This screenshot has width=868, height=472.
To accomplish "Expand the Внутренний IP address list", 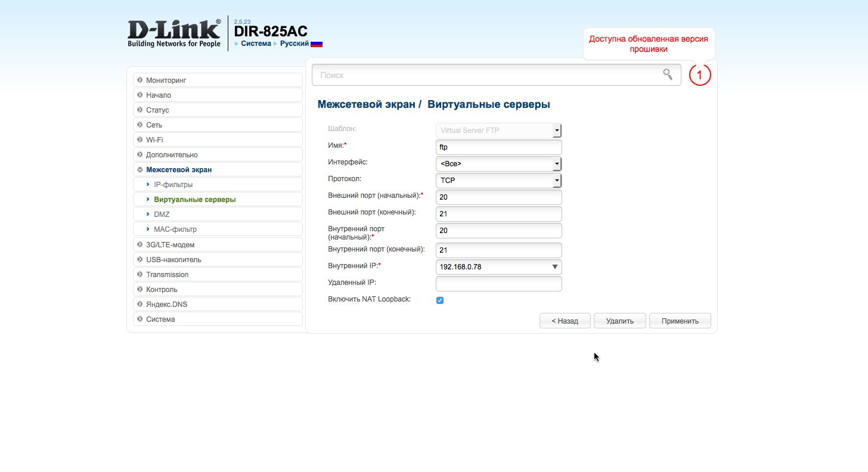I will (x=554, y=267).
